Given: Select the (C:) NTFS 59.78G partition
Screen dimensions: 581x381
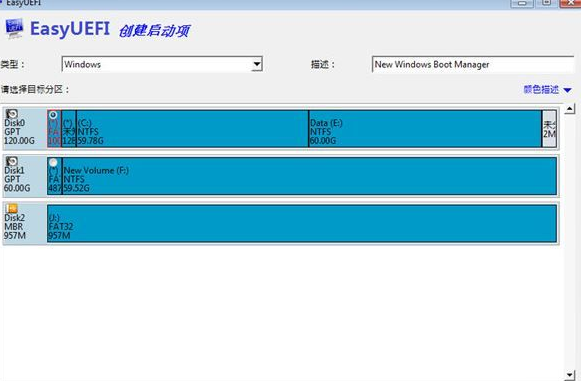Looking at the screenshot, I should pos(192,129).
